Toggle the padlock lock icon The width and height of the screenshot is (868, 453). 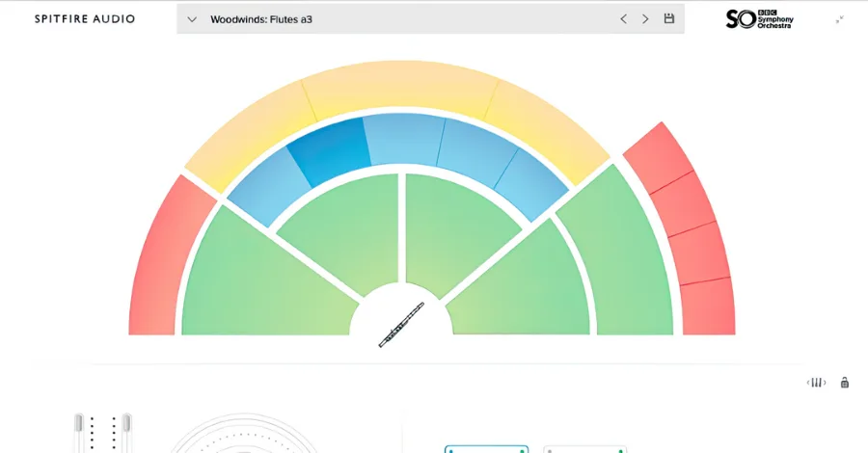click(x=845, y=383)
